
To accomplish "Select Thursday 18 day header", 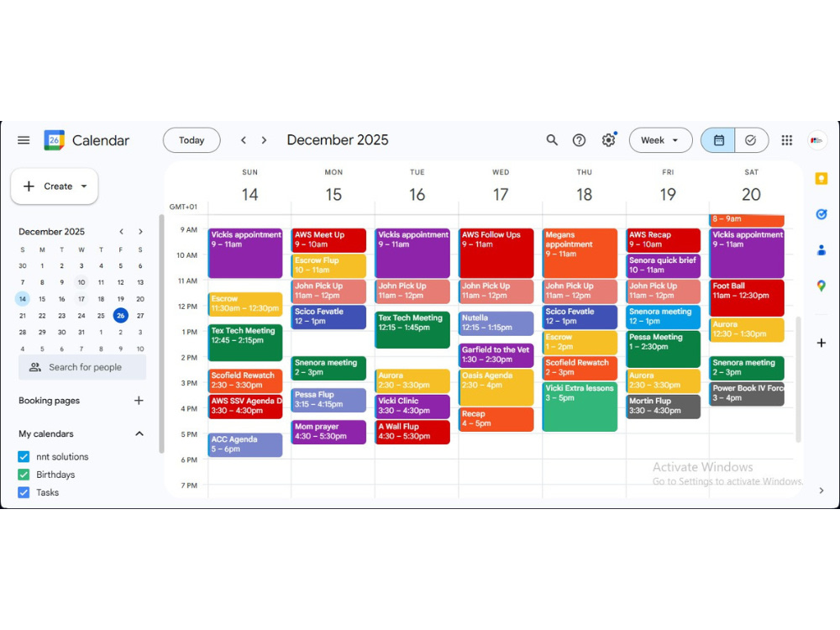I will (584, 194).
